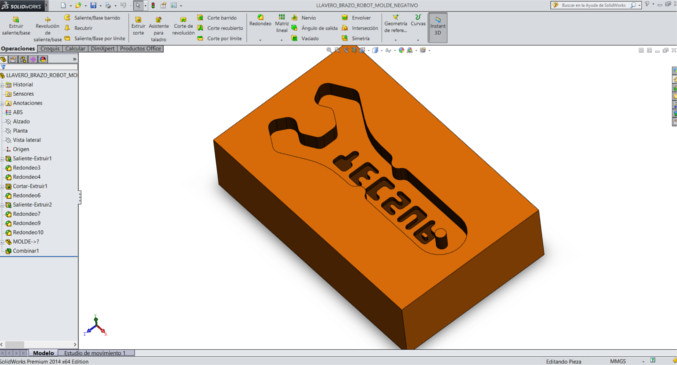Open the Estudio de movimiento 1 tab
The height and width of the screenshot is (365, 677).
click(96, 353)
